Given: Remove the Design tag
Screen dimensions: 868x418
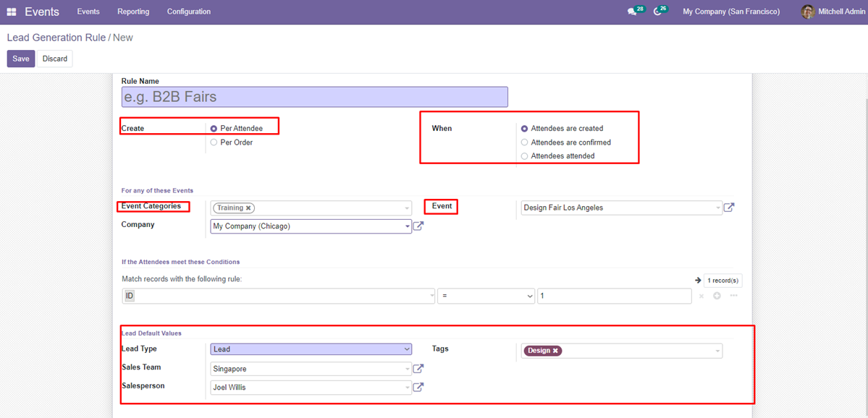Looking at the screenshot, I should 555,351.
